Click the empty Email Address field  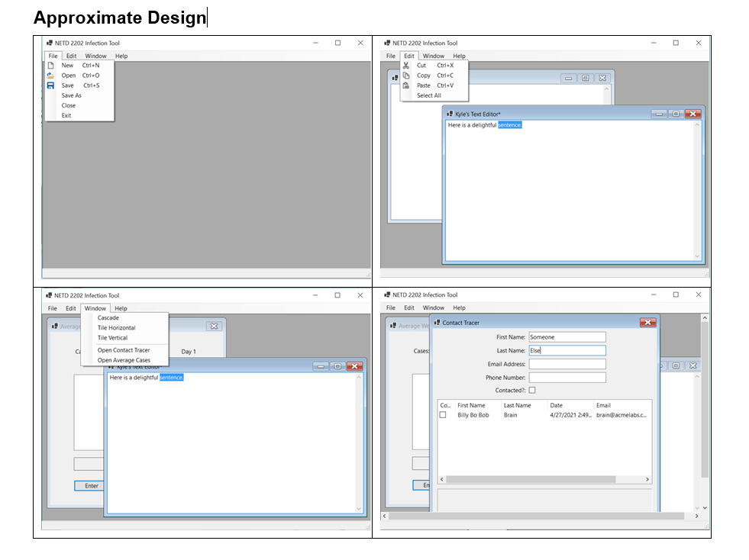(x=567, y=364)
